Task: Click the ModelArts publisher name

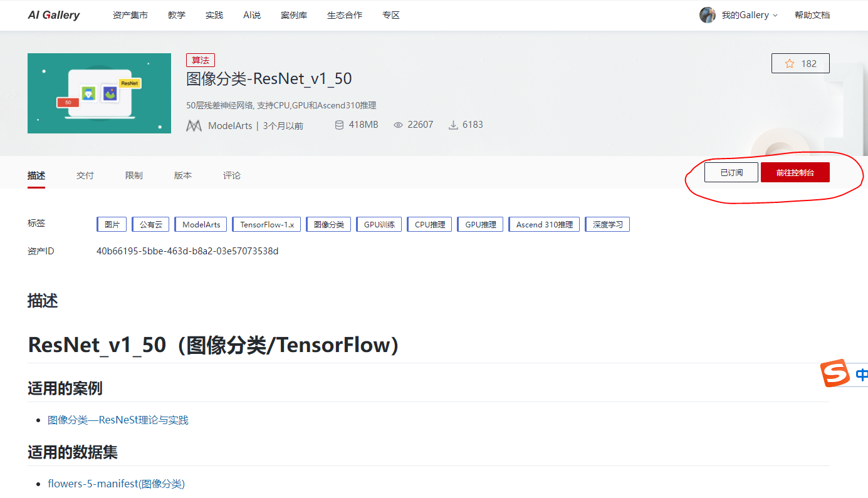Action: click(231, 125)
